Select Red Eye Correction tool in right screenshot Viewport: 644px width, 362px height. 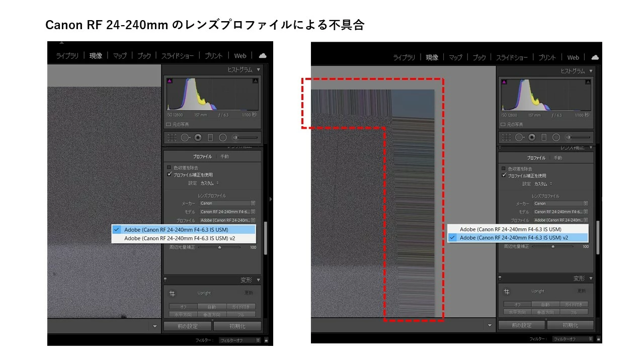click(532, 137)
